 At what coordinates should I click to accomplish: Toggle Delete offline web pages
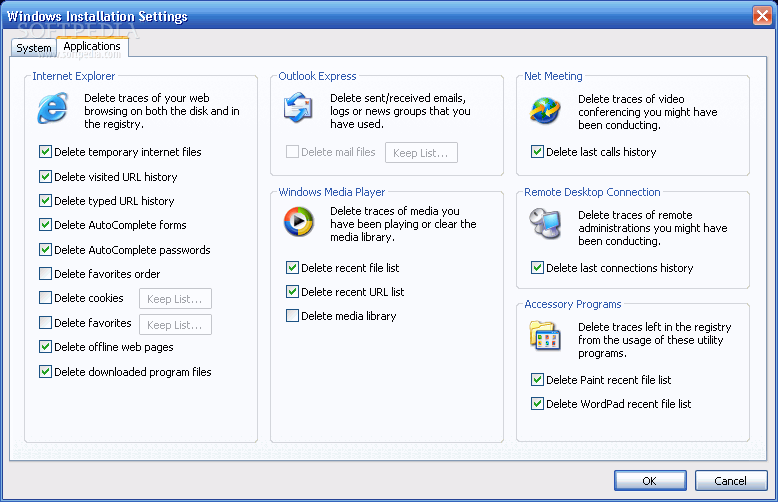tap(45, 347)
